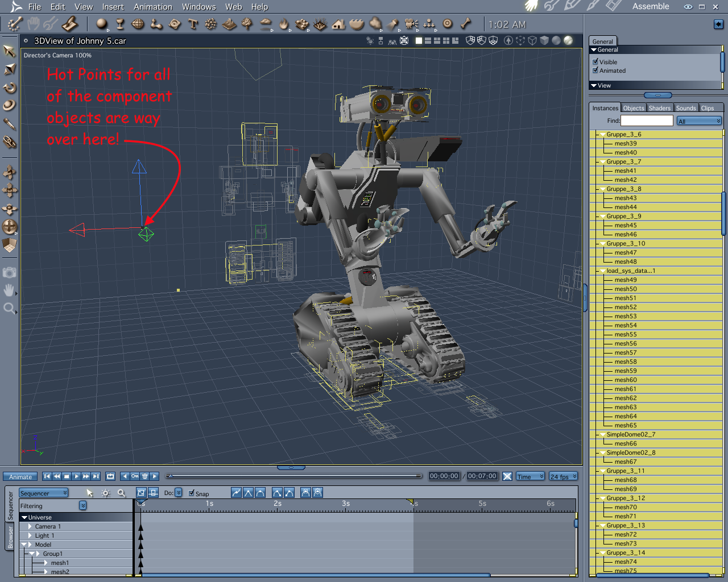Collapse the Gruppe_3_6 group
Image resolution: width=728 pixels, height=582 pixels.
[603, 134]
